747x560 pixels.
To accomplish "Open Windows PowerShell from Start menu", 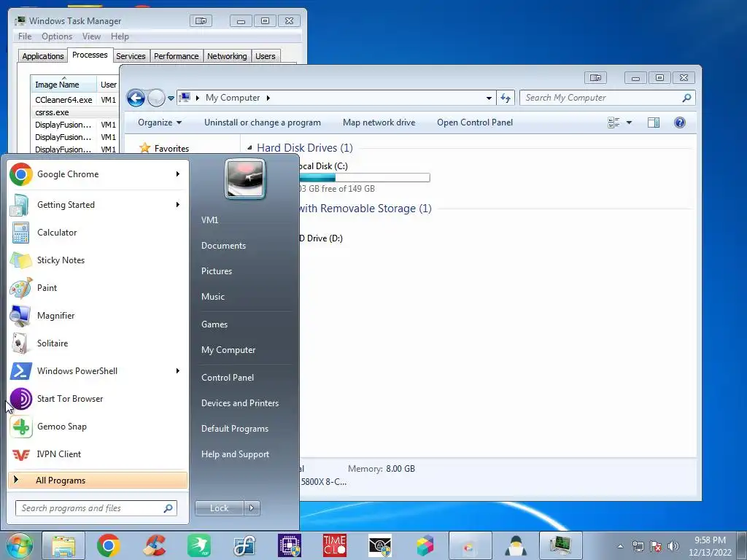I will pyautogui.click(x=98, y=371).
